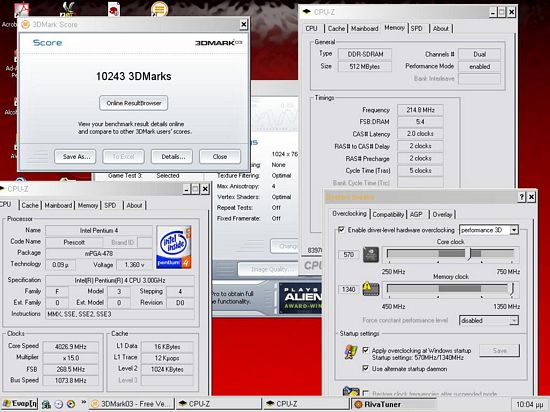The height and width of the screenshot is (412, 550).
Task: Open the Acrobat desktop icon
Action: click(x=21, y=11)
